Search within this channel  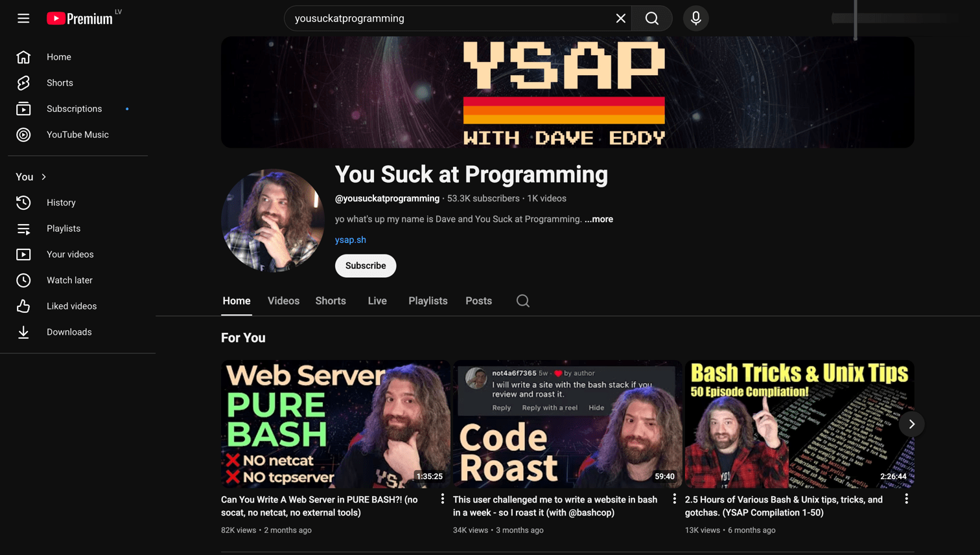coord(523,301)
